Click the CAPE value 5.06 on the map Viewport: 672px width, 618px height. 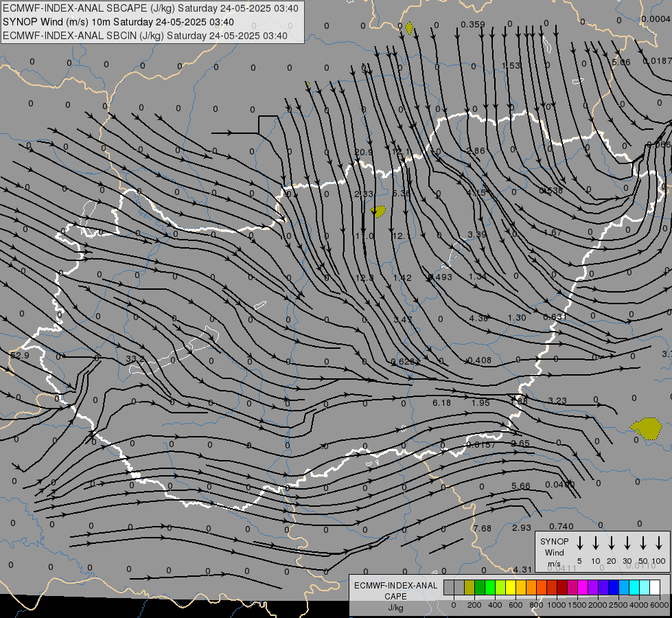(621, 62)
